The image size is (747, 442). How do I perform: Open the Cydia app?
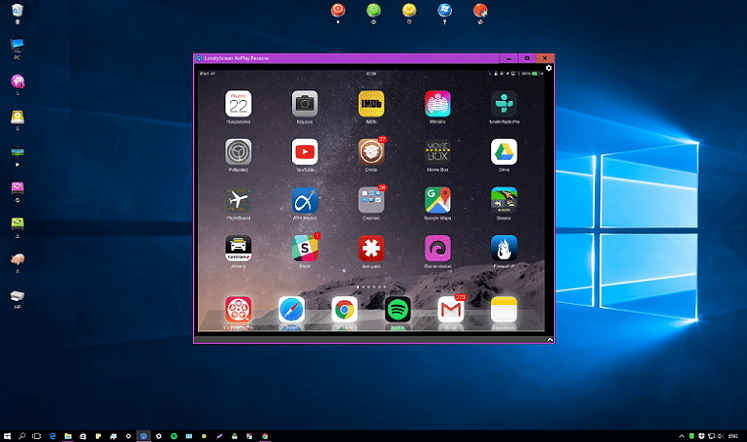pos(371,152)
